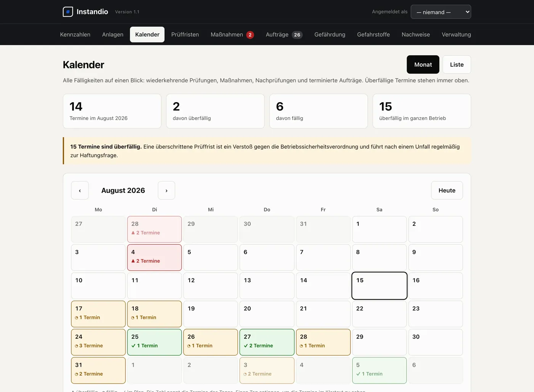Click clock icon on August 17 entry
Viewport: 534px width, 392px height.
(x=77, y=318)
